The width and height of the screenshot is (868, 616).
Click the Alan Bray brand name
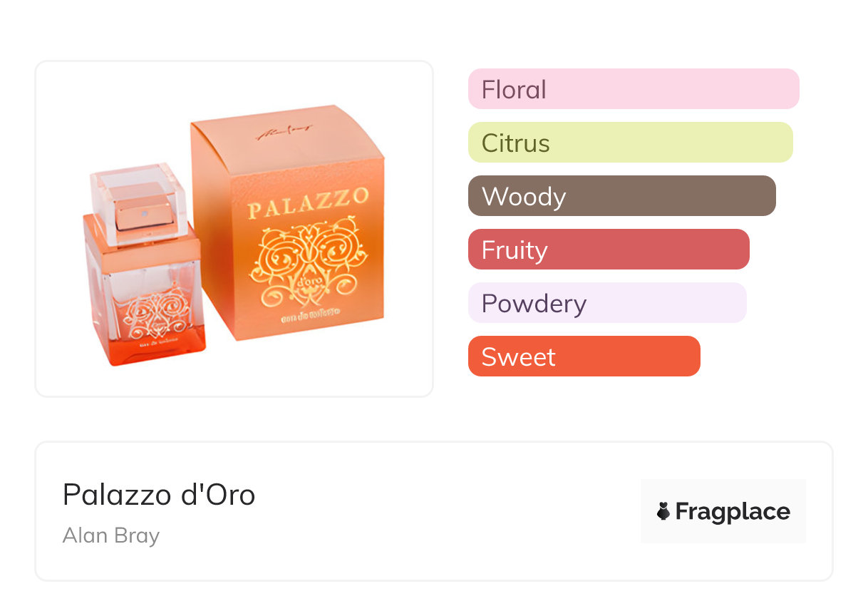click(x=111, y=535)
